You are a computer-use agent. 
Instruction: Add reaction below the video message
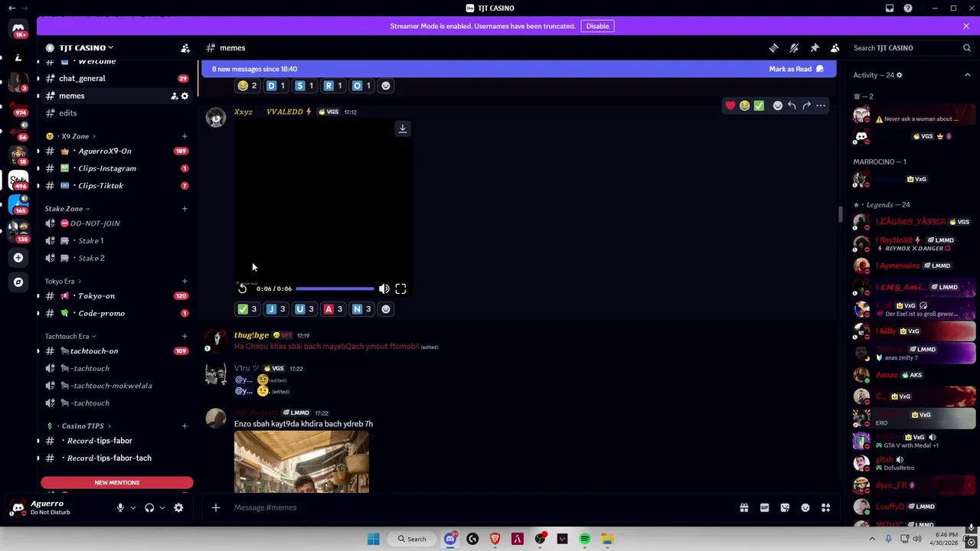[x=386, y=309]
